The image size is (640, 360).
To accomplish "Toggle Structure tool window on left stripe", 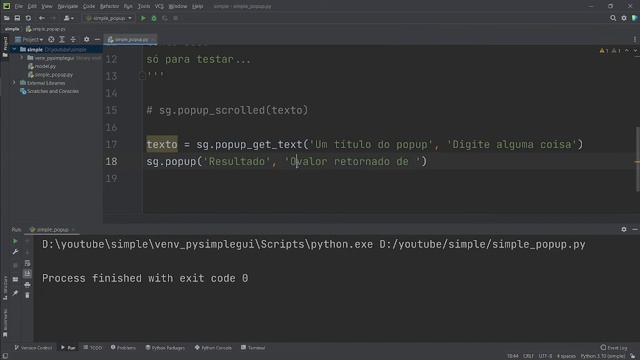I will point(5,288).
